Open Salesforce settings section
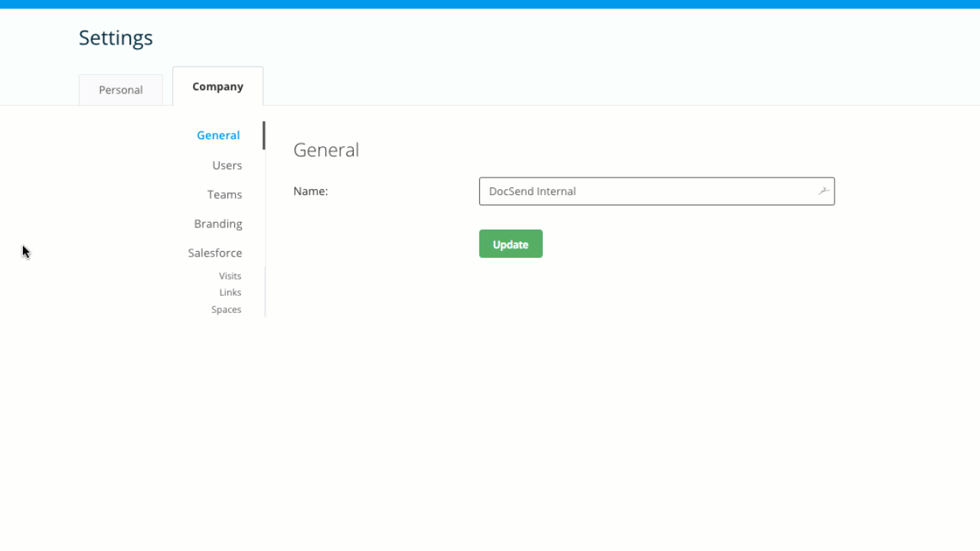980x551 pixels. pyautogui.click(x=215, y=253)
